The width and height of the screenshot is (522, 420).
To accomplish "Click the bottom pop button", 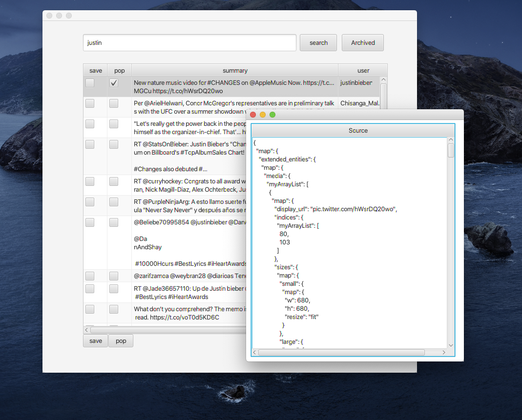I will click(x=121, y=341).
